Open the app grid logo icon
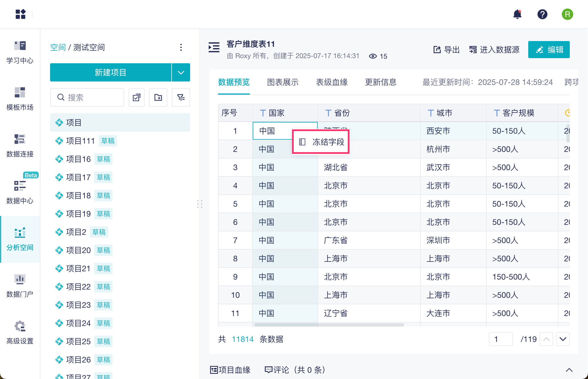The height and width of the screenshot is (379, 588). [x=20, y=14]
